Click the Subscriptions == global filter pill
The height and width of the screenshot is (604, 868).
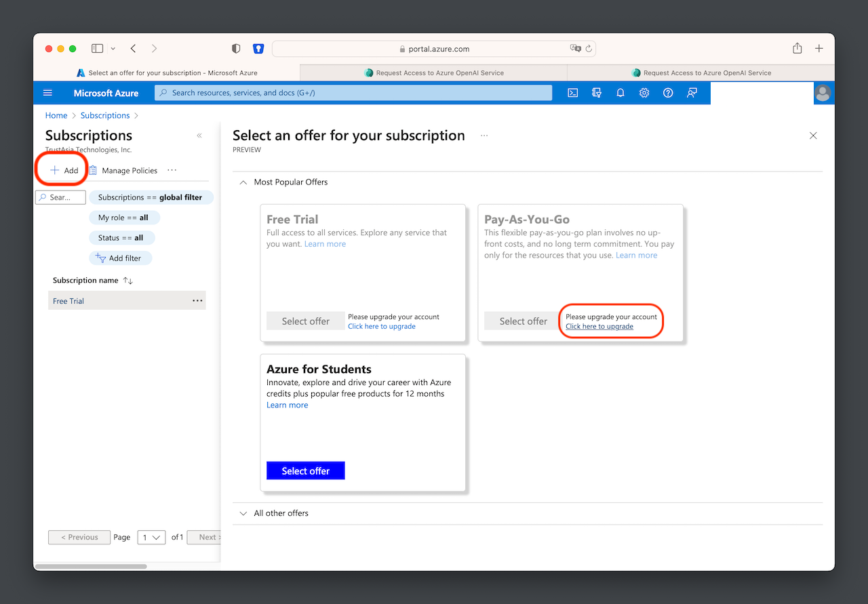tap(151, 197)
